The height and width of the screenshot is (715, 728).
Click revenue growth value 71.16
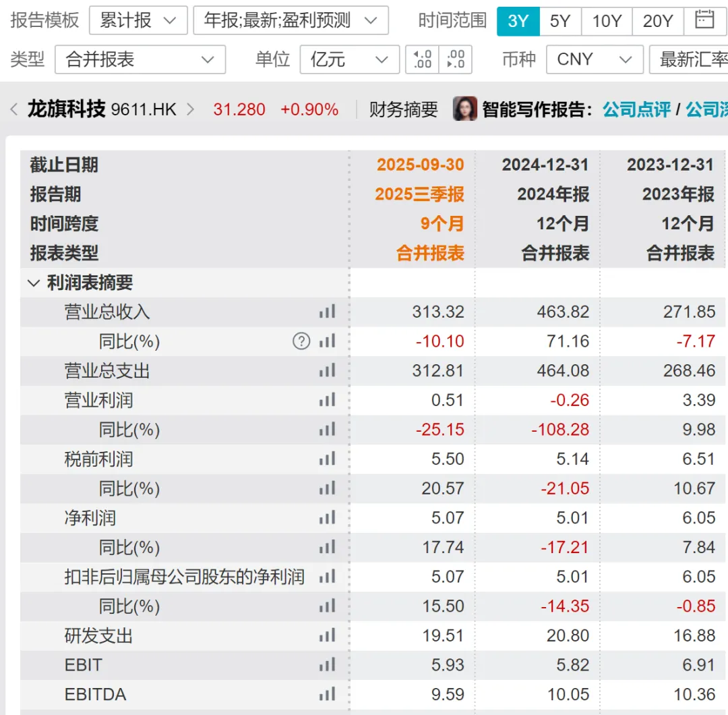click(x=568, y=341)
